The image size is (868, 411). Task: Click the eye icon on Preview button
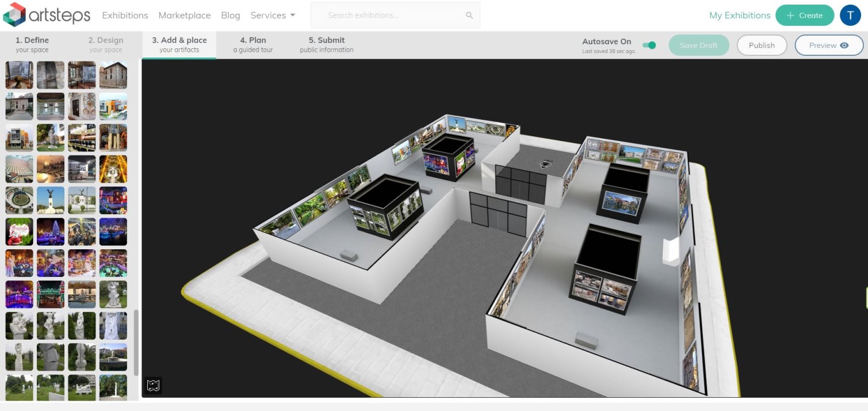[x=844, y=45]
